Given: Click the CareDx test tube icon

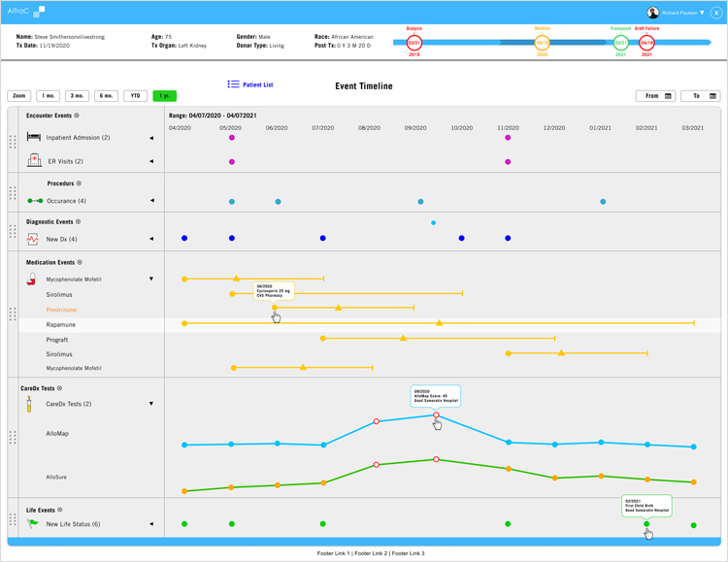Looking at the screenshot, I should (x=30, y=404).
